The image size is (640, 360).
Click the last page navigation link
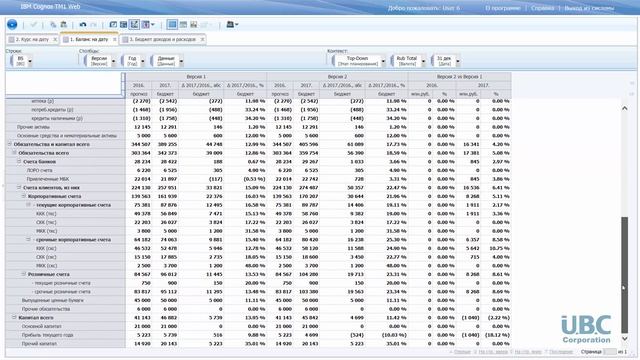[x=561, y=352]
